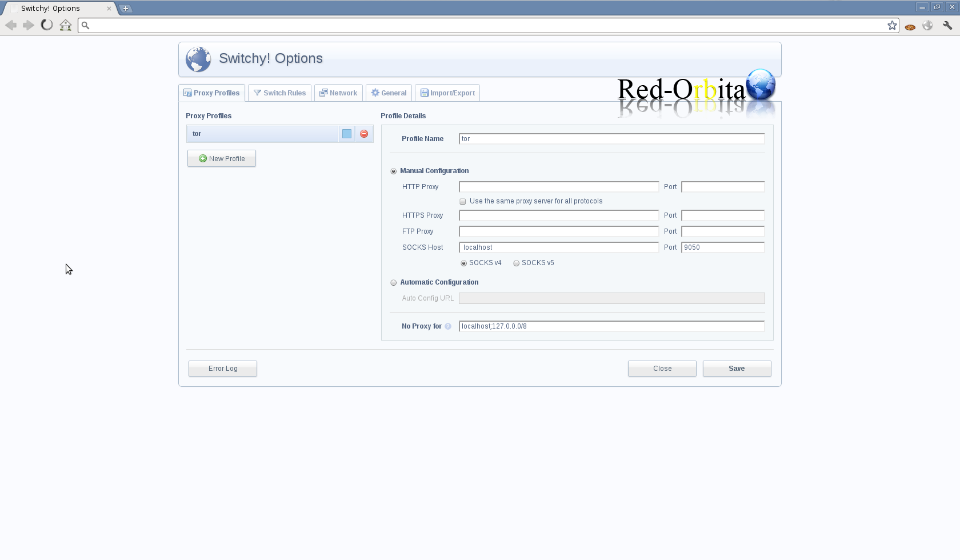
Task: Open the Network tab
Action: click(339, 93)
